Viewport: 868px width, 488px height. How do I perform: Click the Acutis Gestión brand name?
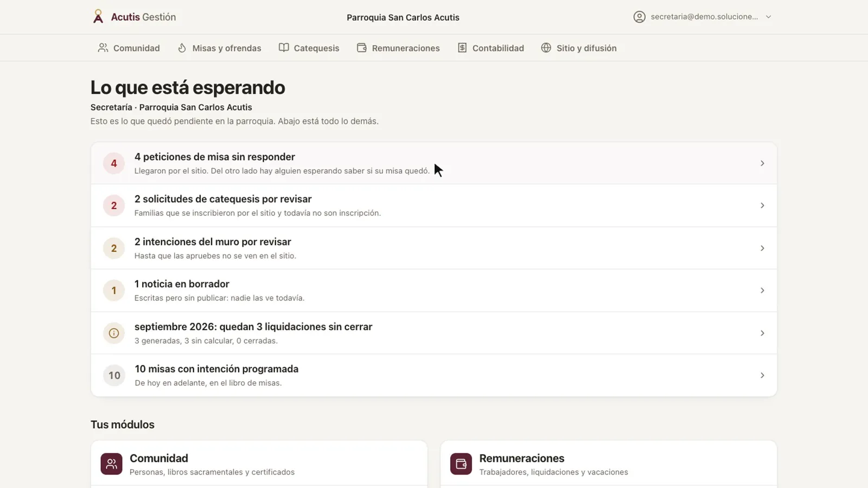(143, 17)
